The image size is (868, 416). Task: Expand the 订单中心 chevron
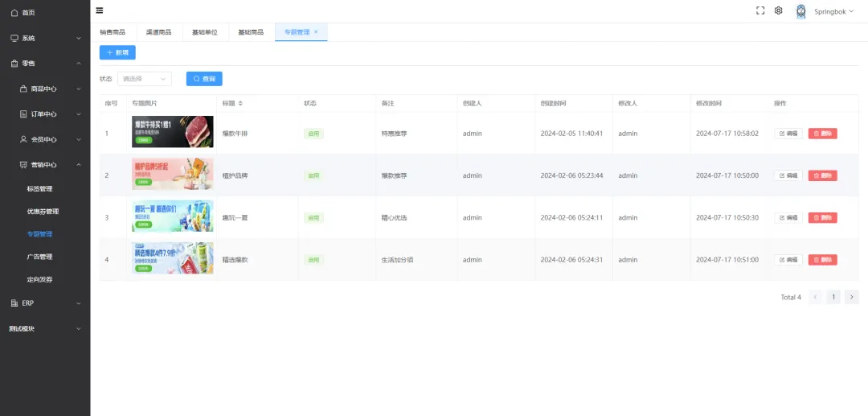[x=79, y=114]
